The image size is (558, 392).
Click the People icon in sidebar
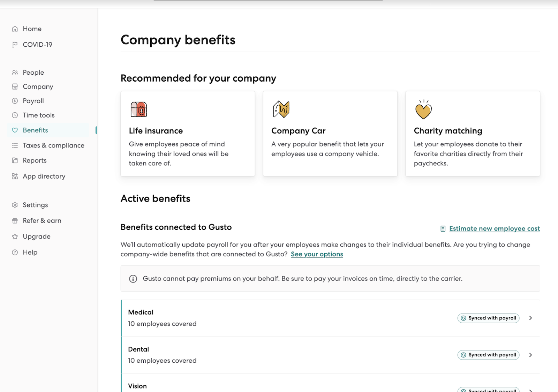(x=15, y=73)
